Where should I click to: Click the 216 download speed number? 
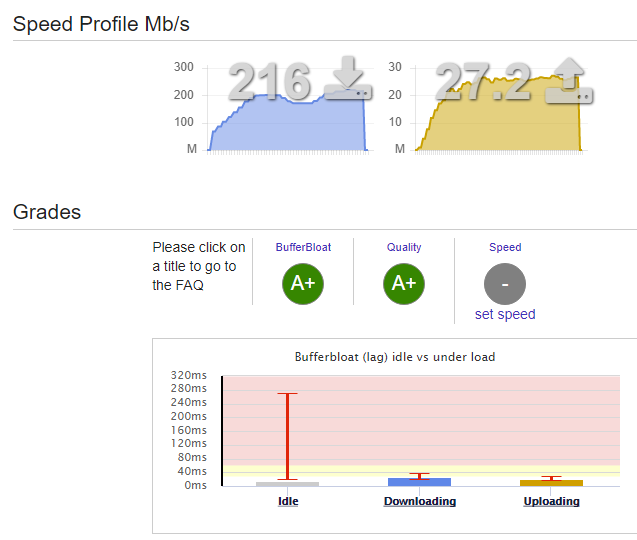pos(270,81)
